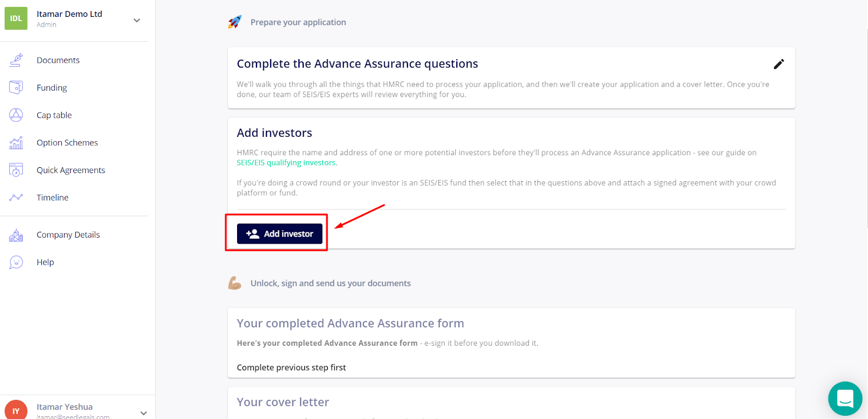Open the Option Schemes menu item
868x419 pixels.
(x=67, y=143)
